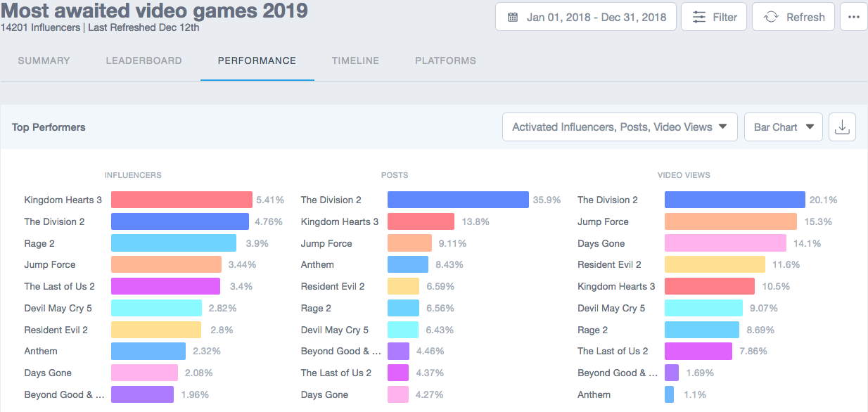This screenshot has width=868, height=412.
Task: Select the Performance tab
Action: point(257,60)
